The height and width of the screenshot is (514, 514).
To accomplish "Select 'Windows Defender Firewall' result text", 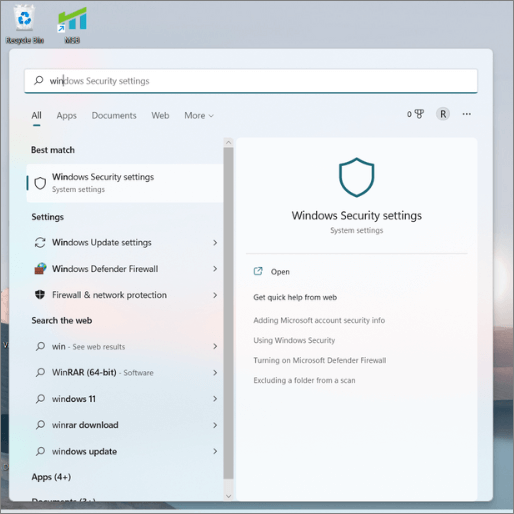I will (105, 269).
